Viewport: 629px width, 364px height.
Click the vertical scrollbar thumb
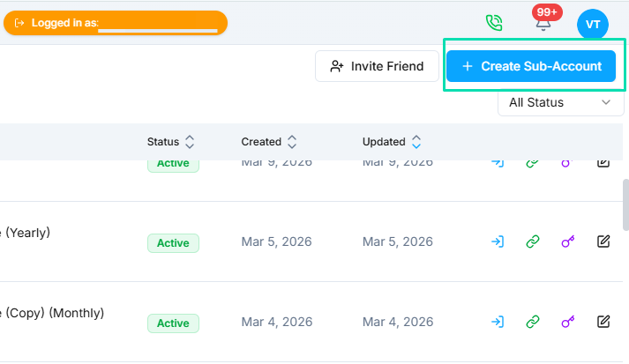625,204
